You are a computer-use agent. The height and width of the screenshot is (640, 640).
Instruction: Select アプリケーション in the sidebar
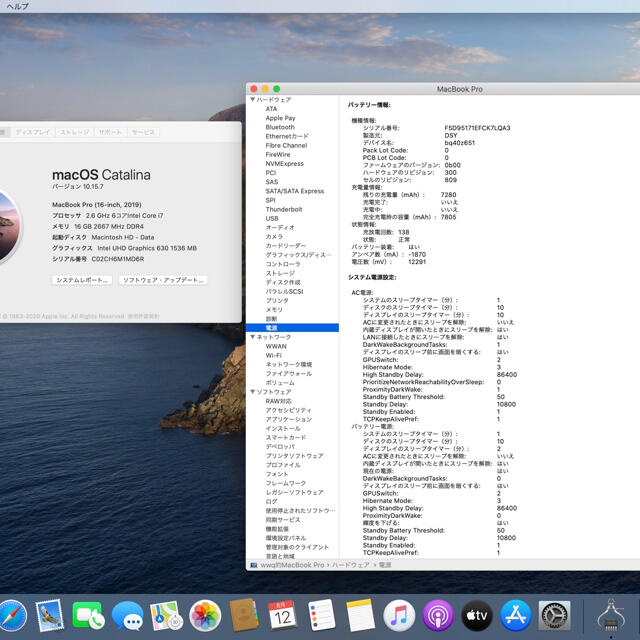(289, 419)
